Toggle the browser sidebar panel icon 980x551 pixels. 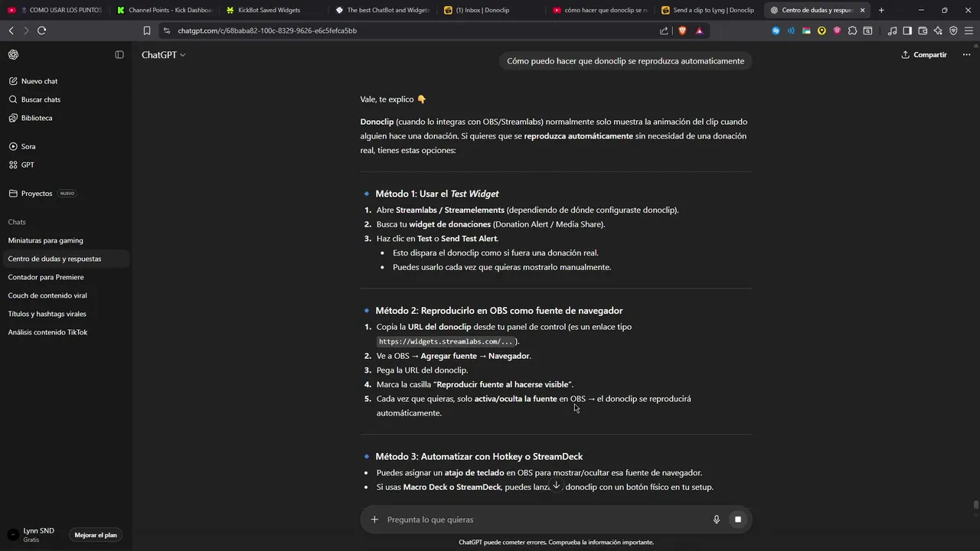[x=907, y=31]
